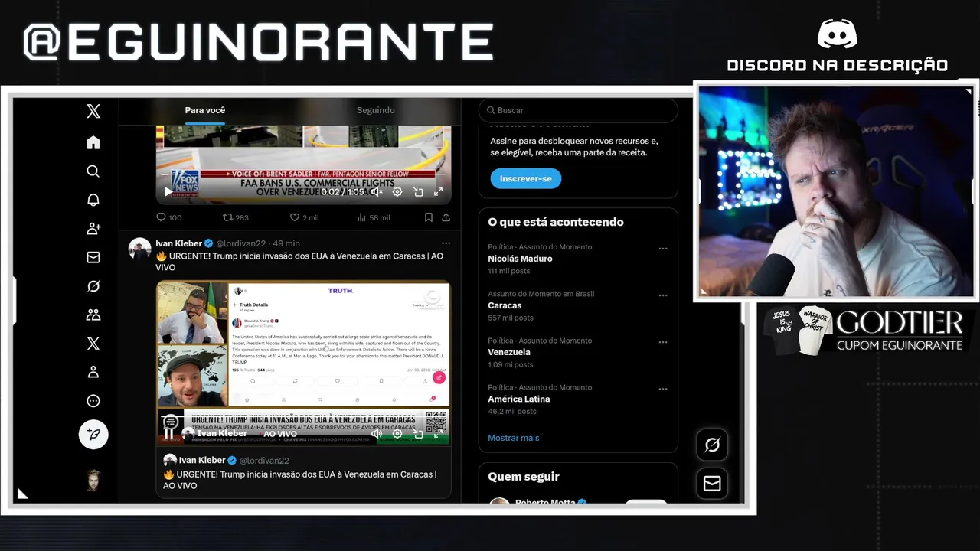
Task: Switch to Seguindo tab
Action: tap(376, 110)
